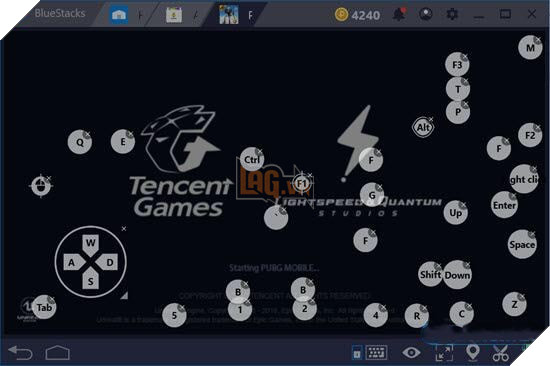
Task: Select the F2 key mapping
Action: [x=530, y=135]
